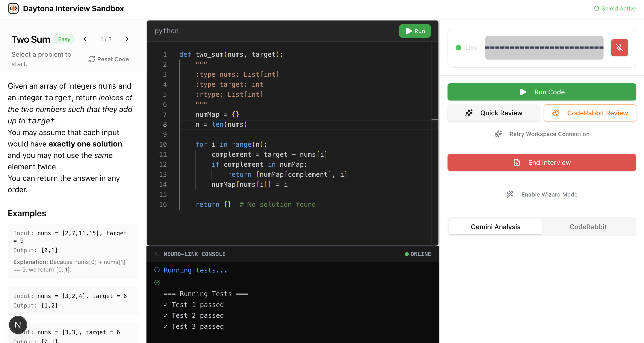Go to the previous problem chevron
This screenshot has width=644, height=343.
85,39
